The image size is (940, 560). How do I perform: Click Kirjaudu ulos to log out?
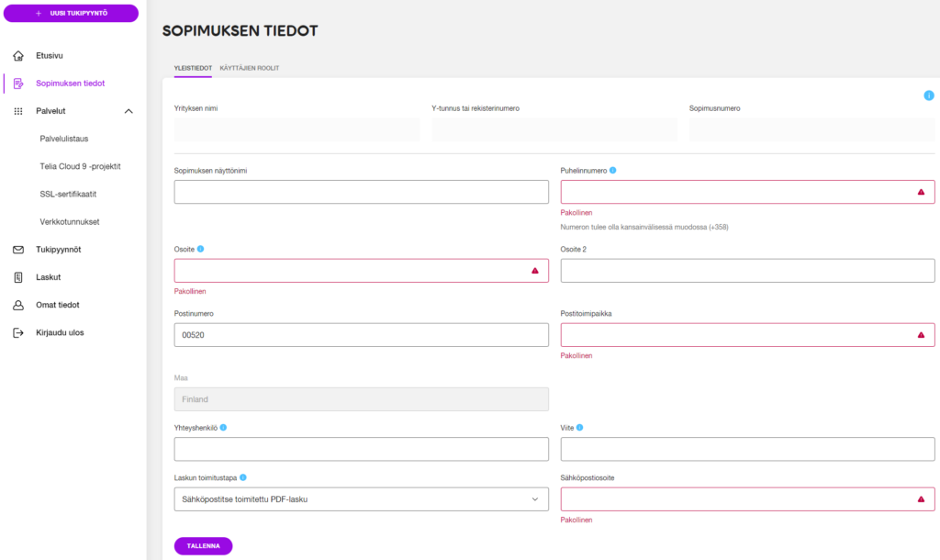click(60, 332)
